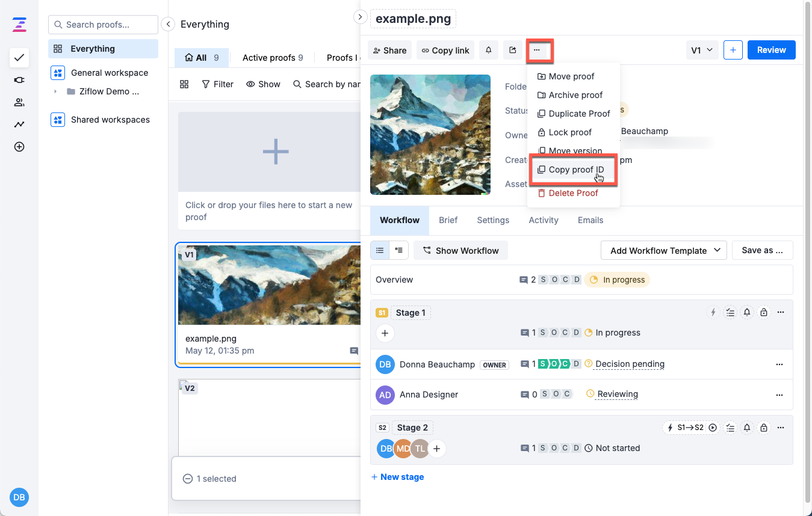Expand the Ziflow Demo folder tree arrow
This screenshot has height=516, width=812.
pos(55,91)
